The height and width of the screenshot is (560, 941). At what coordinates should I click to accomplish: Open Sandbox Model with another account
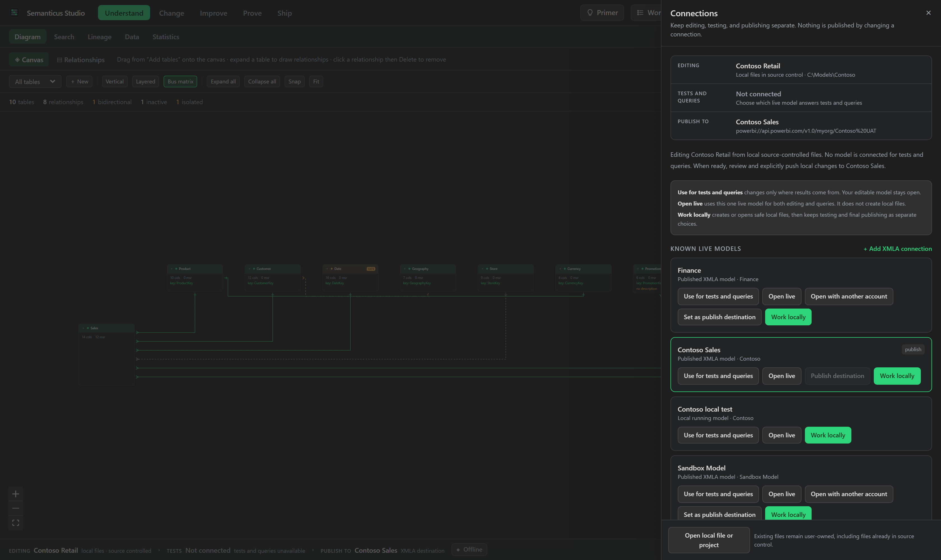849,494
